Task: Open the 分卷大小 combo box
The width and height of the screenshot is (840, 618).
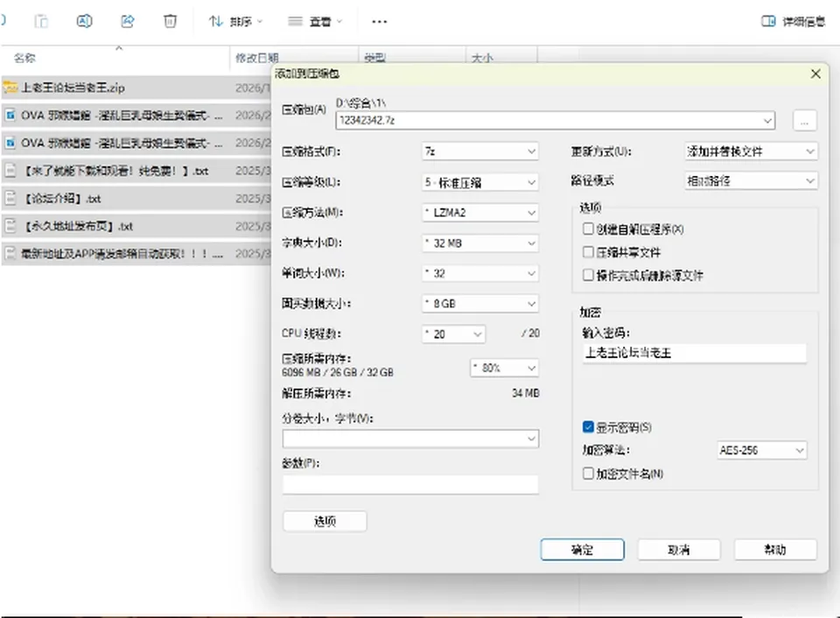Action: [x=411, y=439]
